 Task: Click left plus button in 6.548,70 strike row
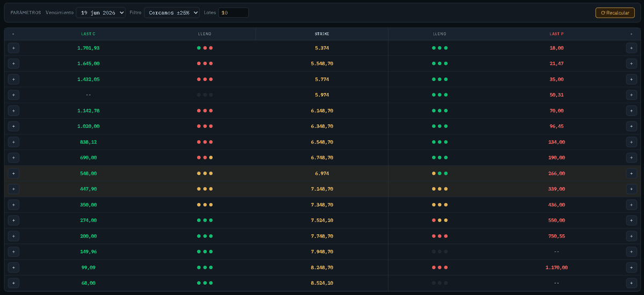(x=13, y=142)
